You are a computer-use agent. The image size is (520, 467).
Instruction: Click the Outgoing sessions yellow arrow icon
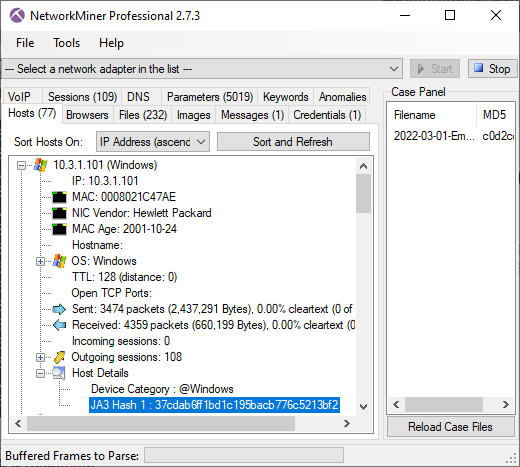pos(59,357)
